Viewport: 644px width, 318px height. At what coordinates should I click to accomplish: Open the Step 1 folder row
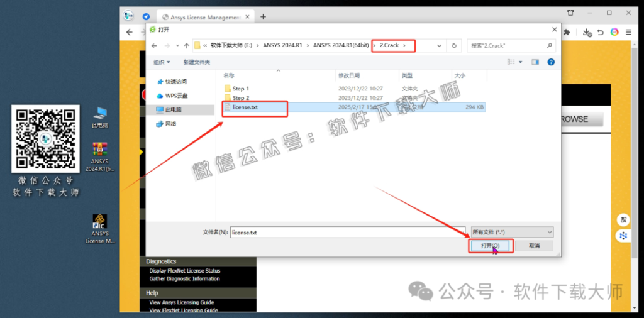click(x=354, y=88)
